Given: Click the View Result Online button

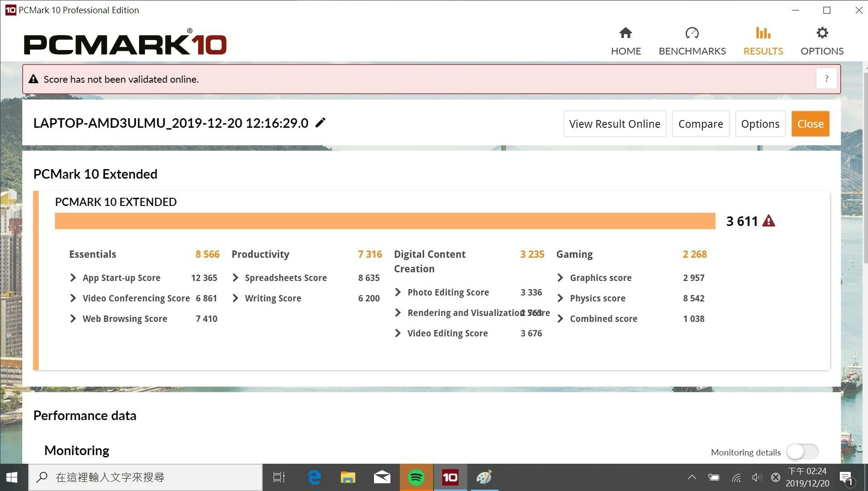Looking at the screenshot, I should pos(614,124).
